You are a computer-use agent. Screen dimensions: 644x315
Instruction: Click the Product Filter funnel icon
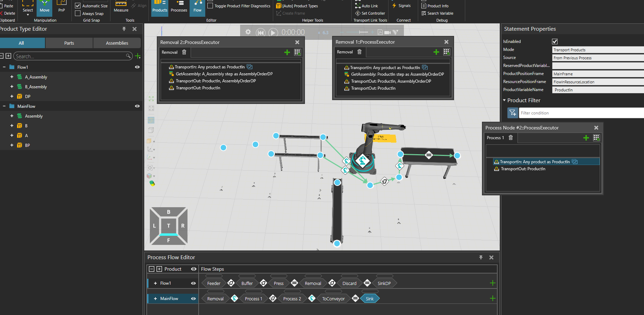(512, 113)
